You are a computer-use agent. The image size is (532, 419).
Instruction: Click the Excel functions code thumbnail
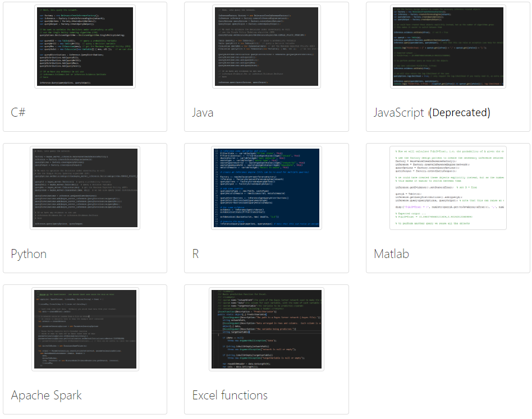pos(267,329)
